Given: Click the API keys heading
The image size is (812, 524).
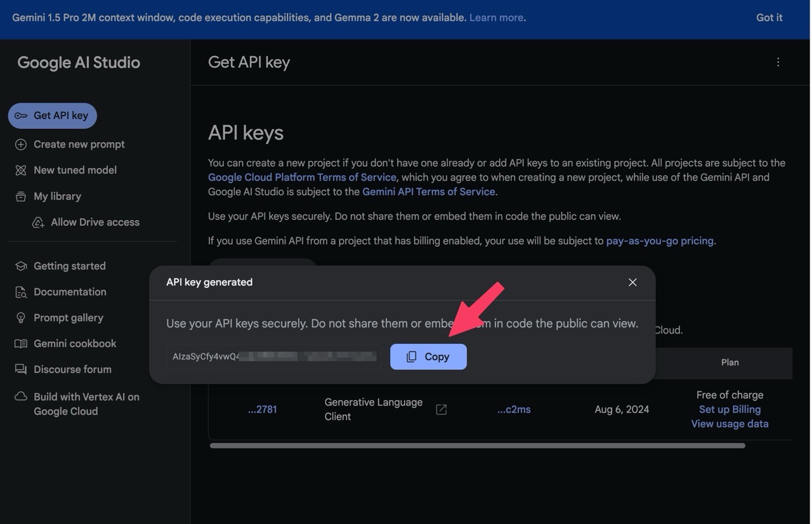Looking at the screenshot, I should coord(246,133).
